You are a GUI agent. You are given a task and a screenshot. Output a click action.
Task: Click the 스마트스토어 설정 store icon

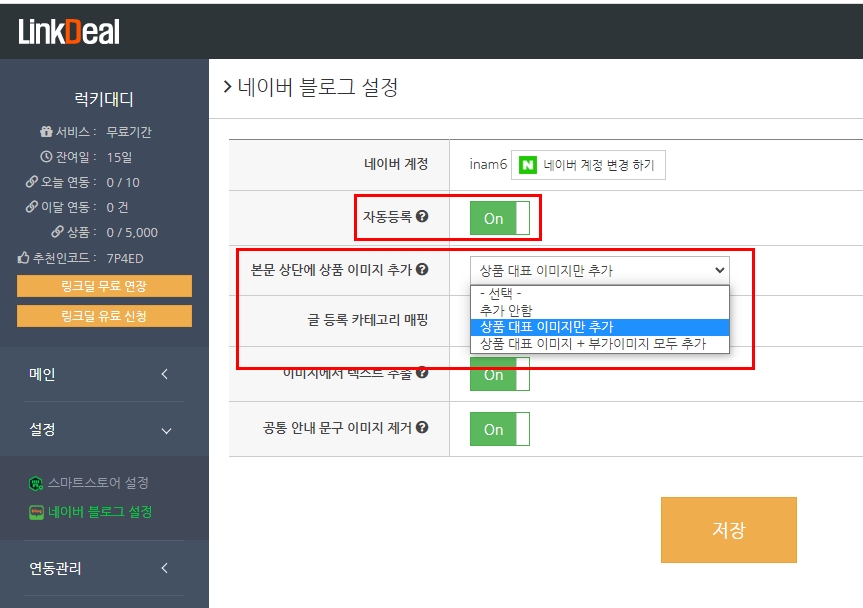pos(36,483)
